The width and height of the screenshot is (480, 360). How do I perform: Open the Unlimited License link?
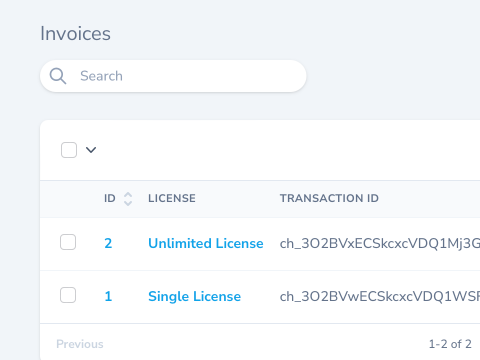coord(206,243)
